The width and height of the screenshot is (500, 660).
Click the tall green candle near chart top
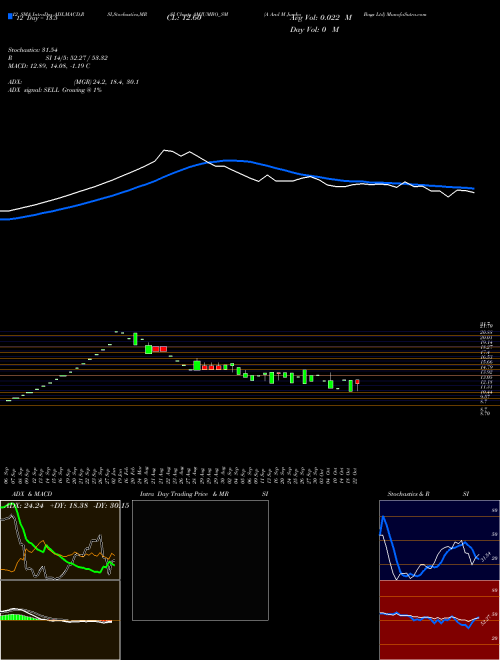tap(135, 339)
